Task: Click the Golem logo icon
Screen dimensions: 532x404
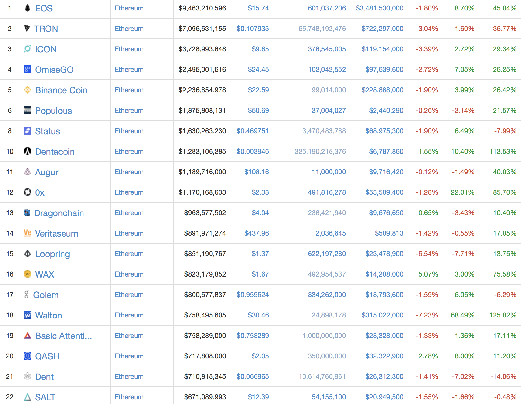Action: tap(27, 294)
